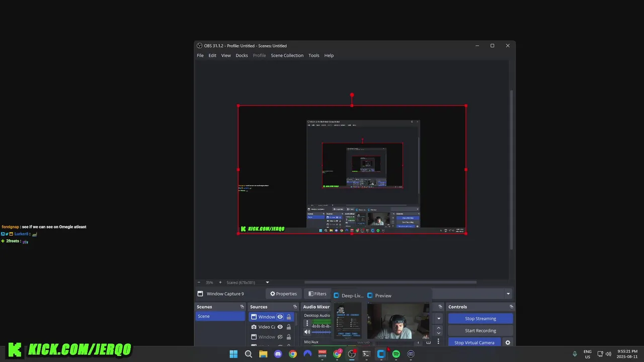The height and width of the screenshot is (362, 644).
Task: Open the Scene Collection menu
Action: pyautogui.click(x=287, y=55)
